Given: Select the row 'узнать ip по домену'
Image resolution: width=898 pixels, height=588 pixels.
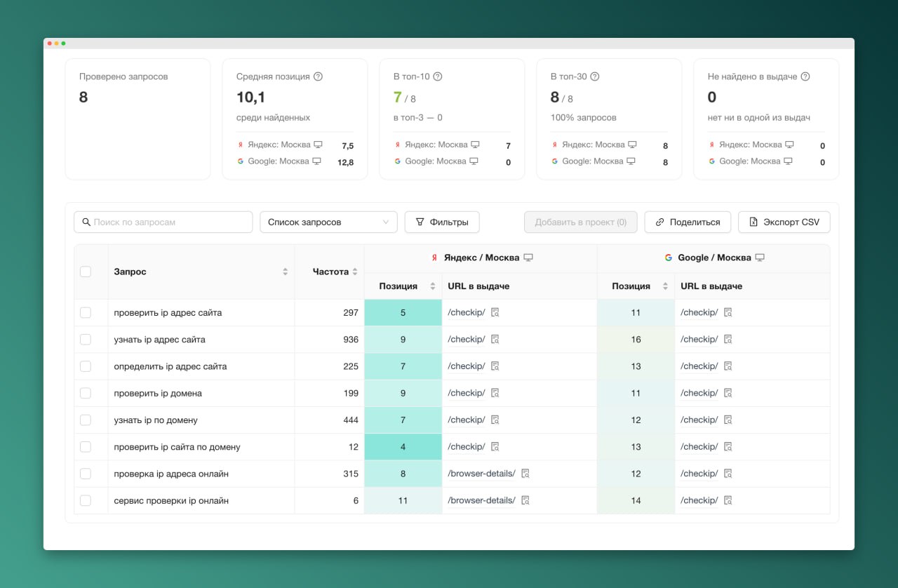Looking at the screenshot, I should (86, 420).
